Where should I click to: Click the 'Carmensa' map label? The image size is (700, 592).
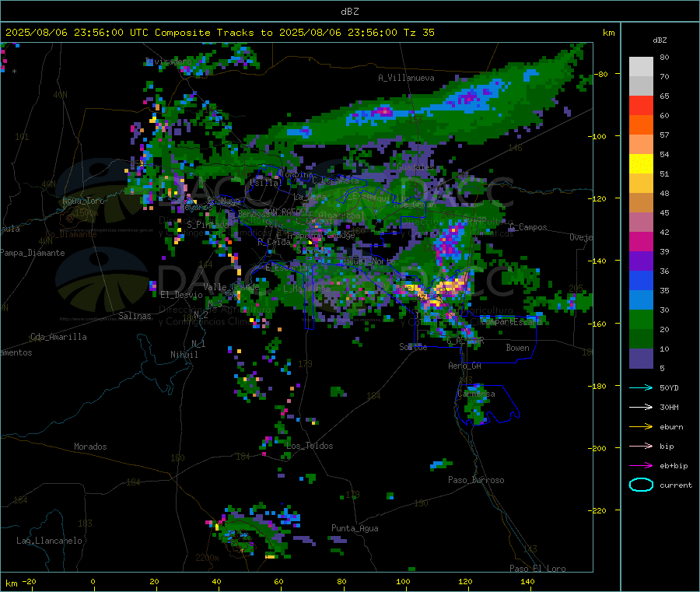[476, 394]
